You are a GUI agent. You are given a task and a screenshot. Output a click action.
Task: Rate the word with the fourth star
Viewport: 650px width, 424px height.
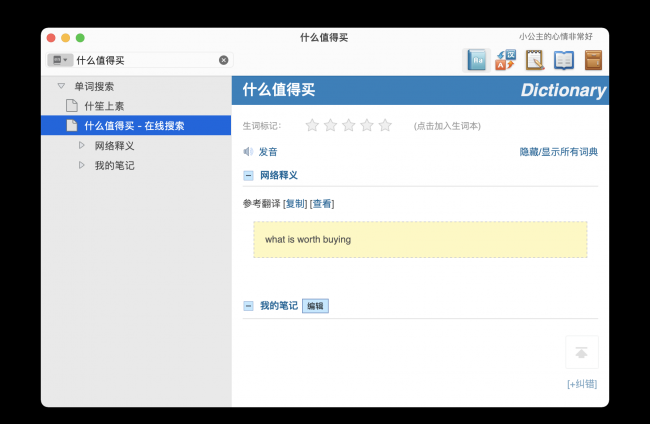click(x=367, y=125)
